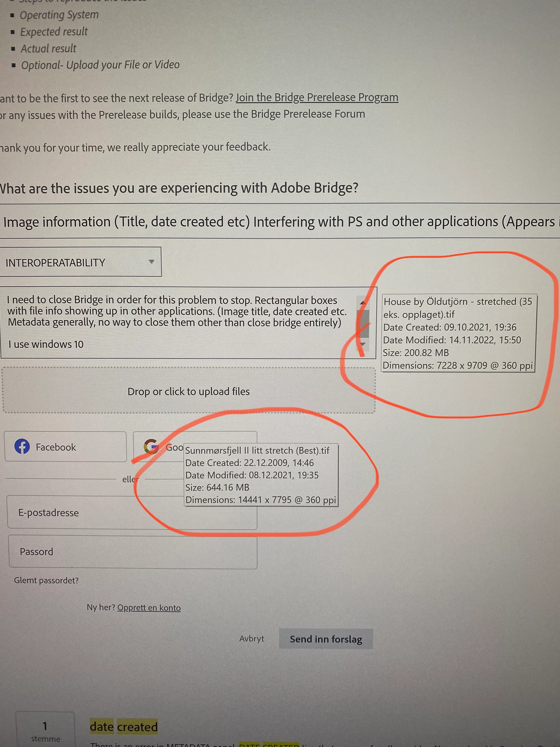This screenshot has height=747, width=560.
Task: Vote using the 1 stemme box
Action: click(x=45, y=730)
